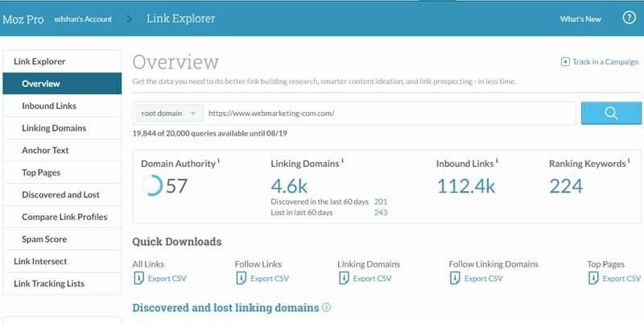The width and height of the screenshot is (644, 324).
Task: Click the 243 lost domains count
Action: [381, 212]
